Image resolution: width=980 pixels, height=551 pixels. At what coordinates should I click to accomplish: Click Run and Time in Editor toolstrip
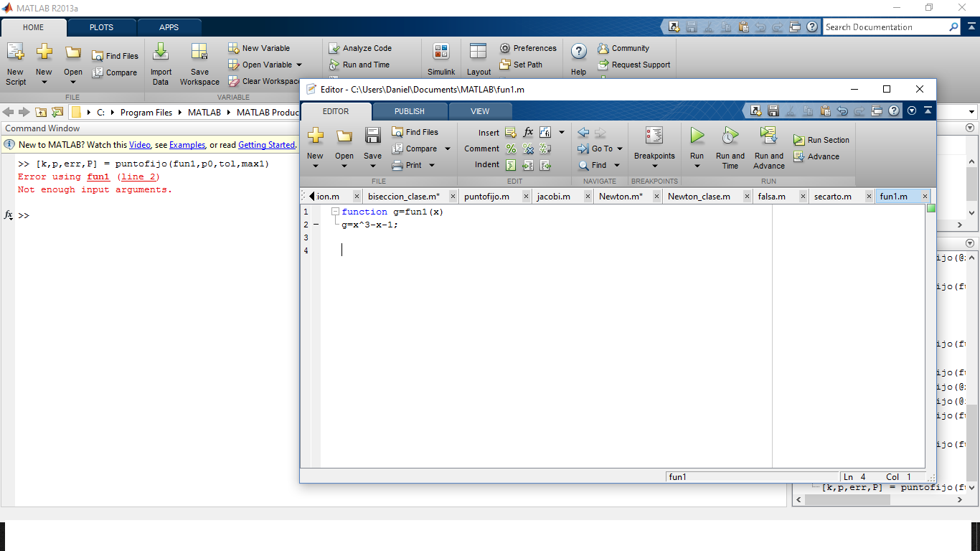point(730,149)
